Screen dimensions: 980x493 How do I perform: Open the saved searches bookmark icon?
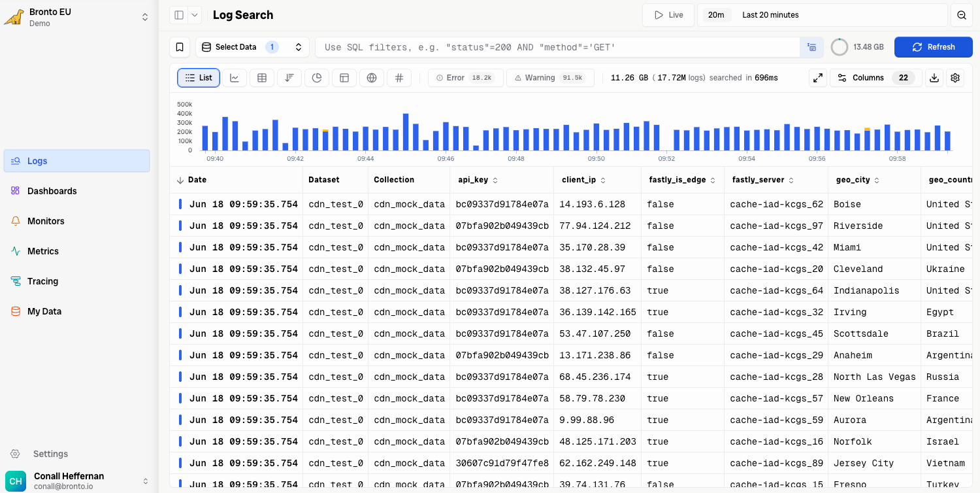[180, 47]
